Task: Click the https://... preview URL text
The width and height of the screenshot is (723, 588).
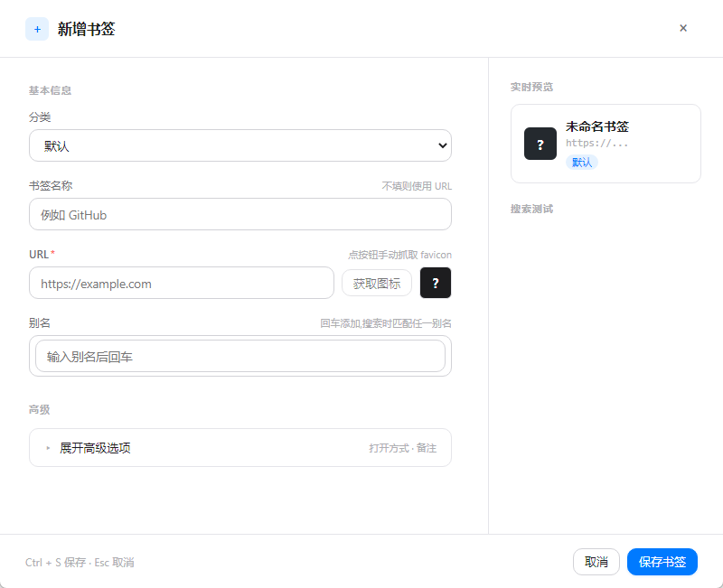Action: click(x=596, y=143)
